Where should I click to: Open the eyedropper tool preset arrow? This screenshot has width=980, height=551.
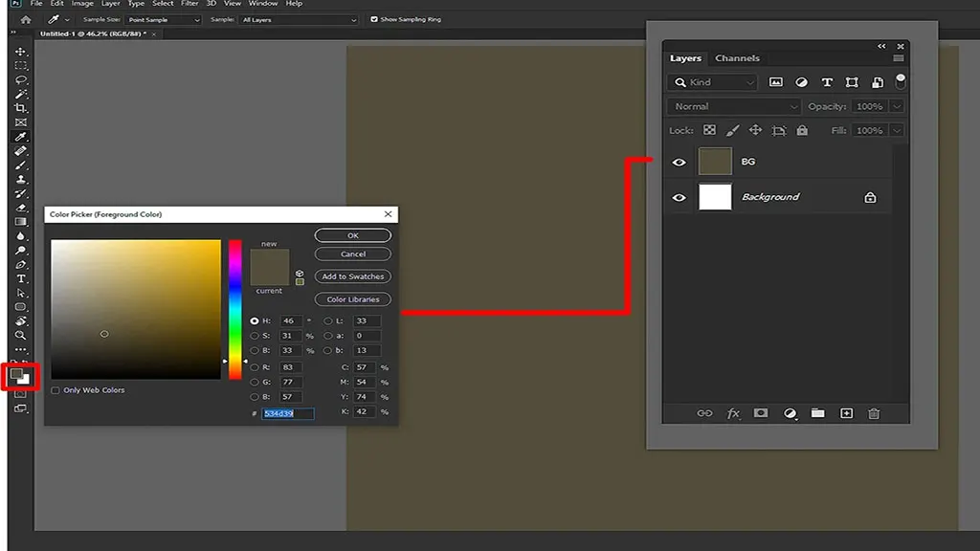[67, 20]
